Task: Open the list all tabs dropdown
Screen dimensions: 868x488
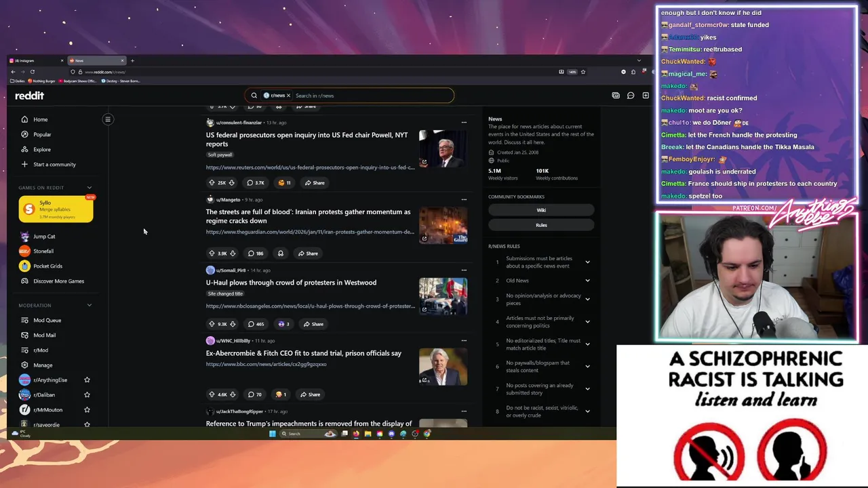Action: (639, 61)
